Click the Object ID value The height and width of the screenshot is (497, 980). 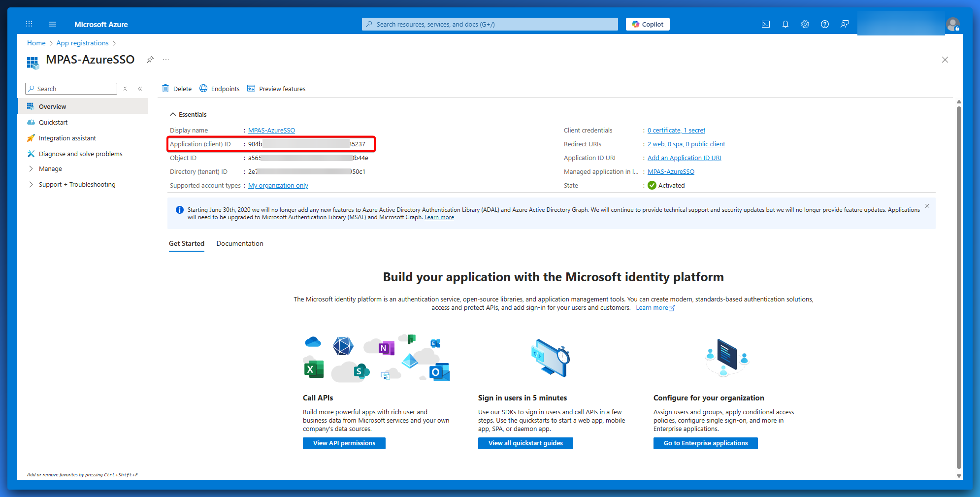(x=308, y=158)
